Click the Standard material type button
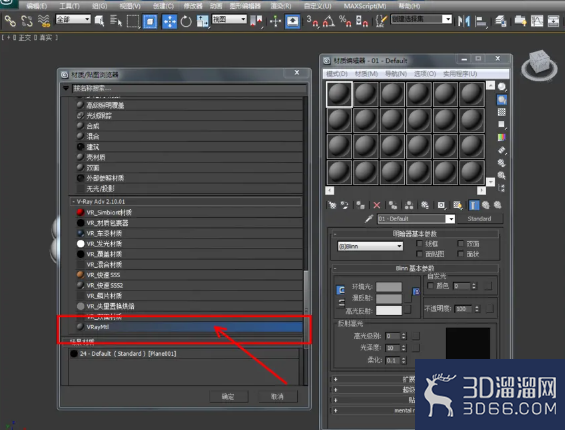 (480, 219)
